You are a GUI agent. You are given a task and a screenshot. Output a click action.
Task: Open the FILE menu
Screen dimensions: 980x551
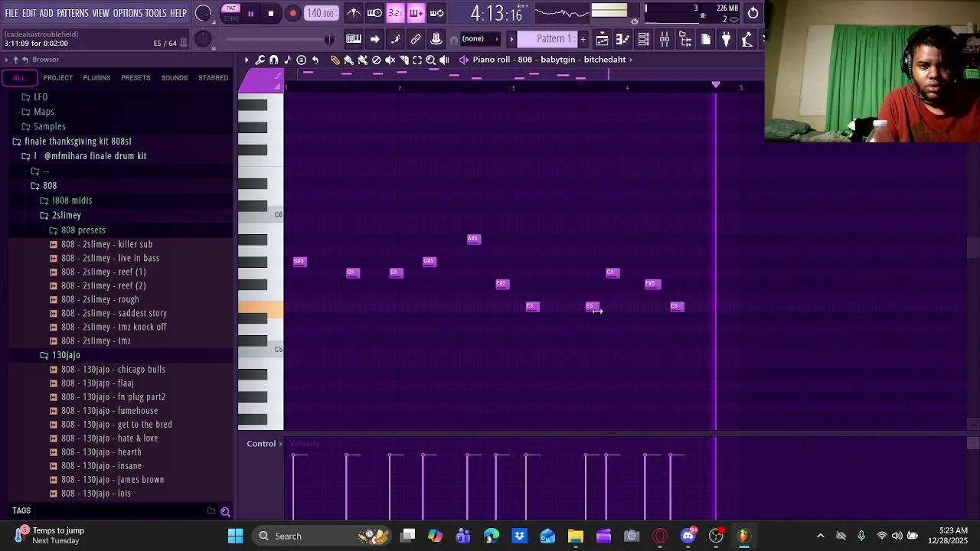[11, 13]
